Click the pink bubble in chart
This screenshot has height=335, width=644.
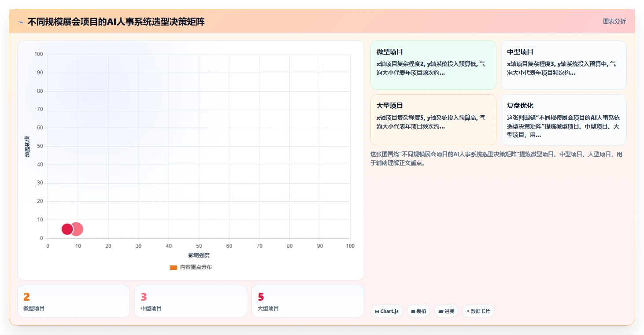(x=78, y=229)
